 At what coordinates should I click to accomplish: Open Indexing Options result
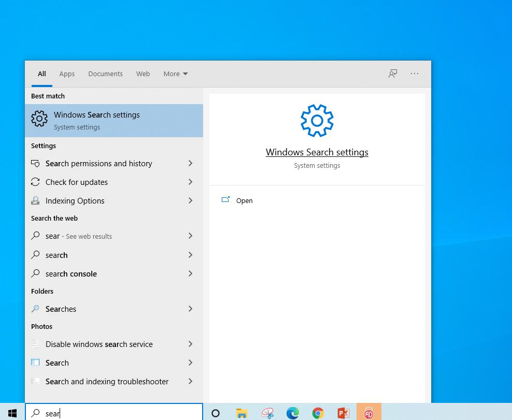pos(114,200)
